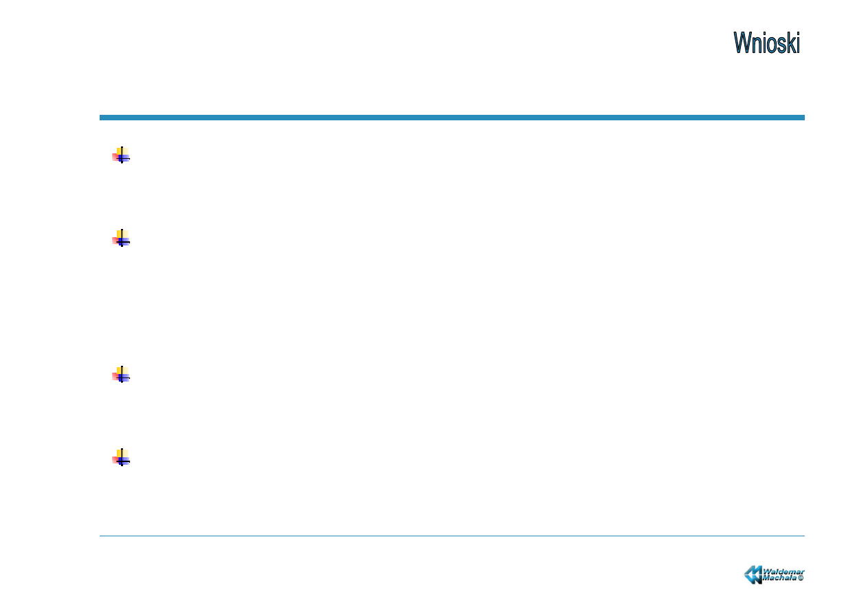
Task: Click the first bullet marker icon
Action: [121, 155]
